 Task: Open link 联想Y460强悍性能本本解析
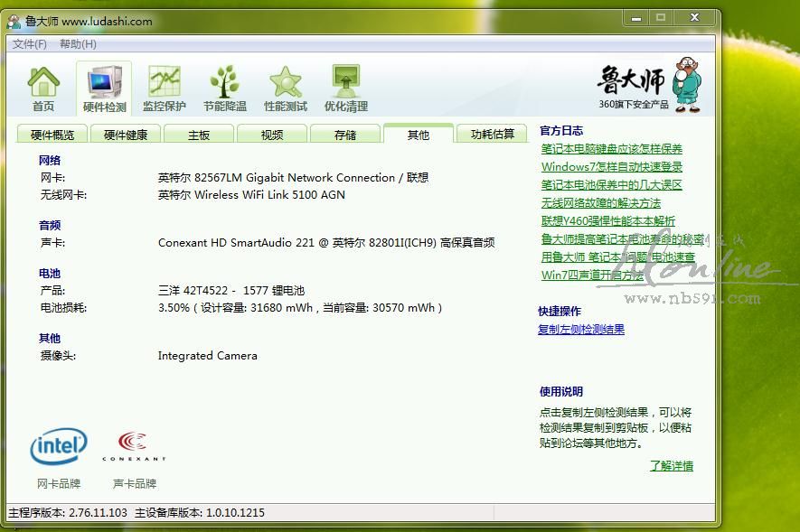click(x=607, y=220)
